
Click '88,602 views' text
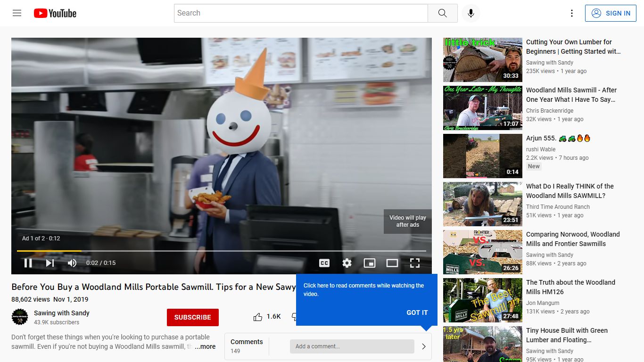coord(31,299)
